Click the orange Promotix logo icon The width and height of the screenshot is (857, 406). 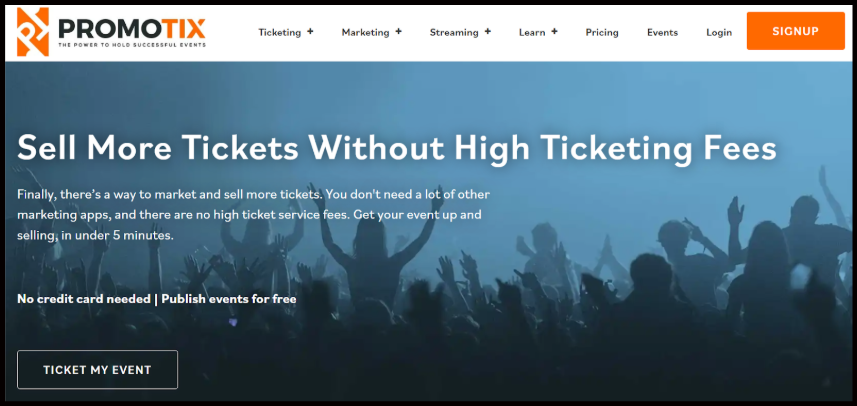33,32
